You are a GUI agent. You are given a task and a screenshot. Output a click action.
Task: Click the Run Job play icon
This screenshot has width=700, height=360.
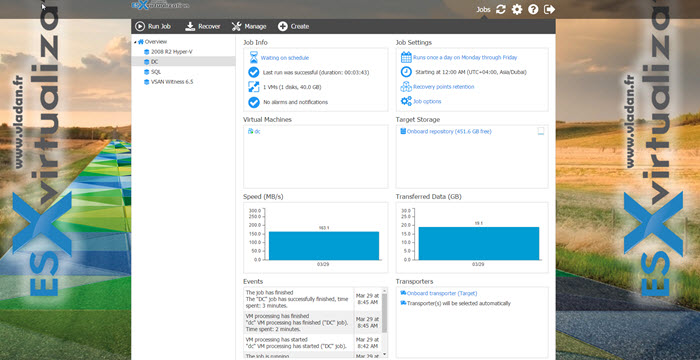tap(140, 26)
